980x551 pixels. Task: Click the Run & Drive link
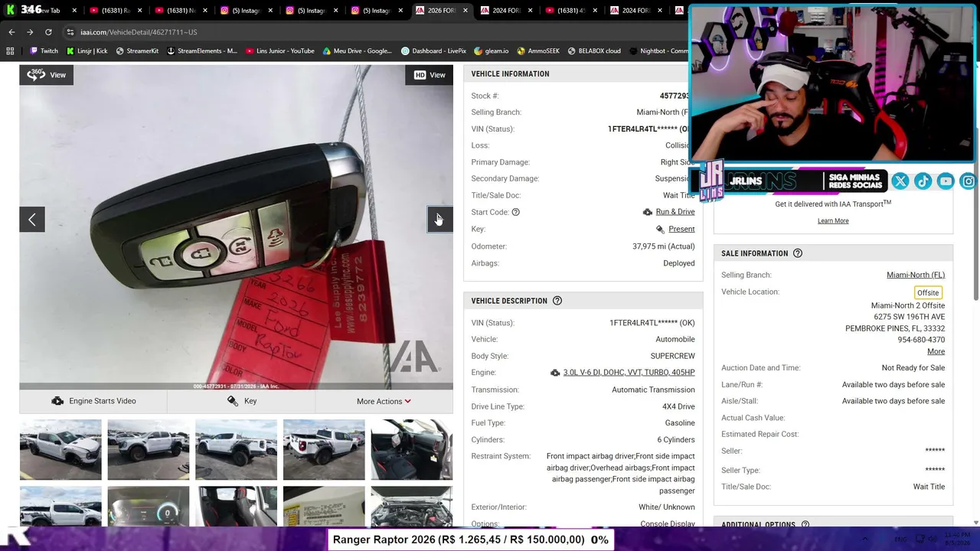(675, 212)
